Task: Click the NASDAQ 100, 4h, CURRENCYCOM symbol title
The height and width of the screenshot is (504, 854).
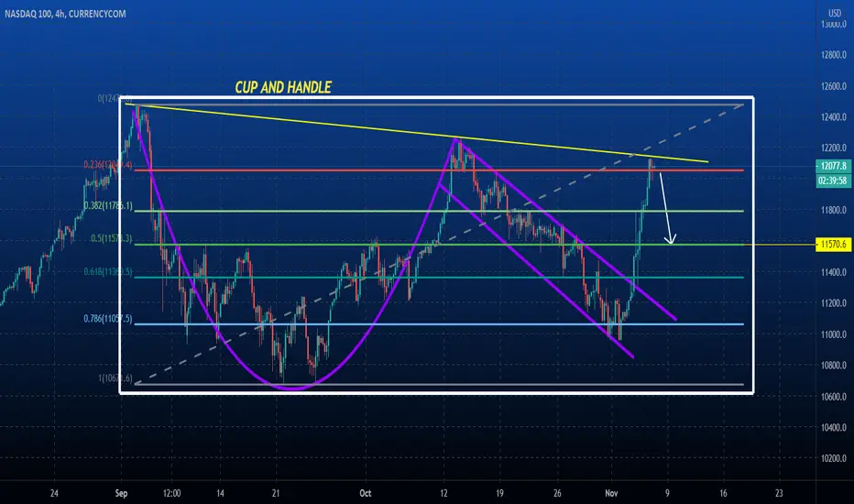Action: click(x=65, y=14)
